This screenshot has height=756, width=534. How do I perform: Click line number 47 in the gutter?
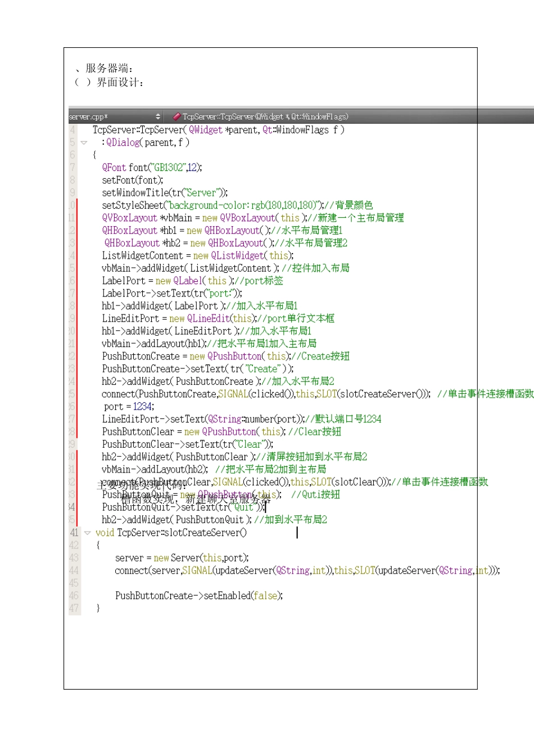coord(74,608)
